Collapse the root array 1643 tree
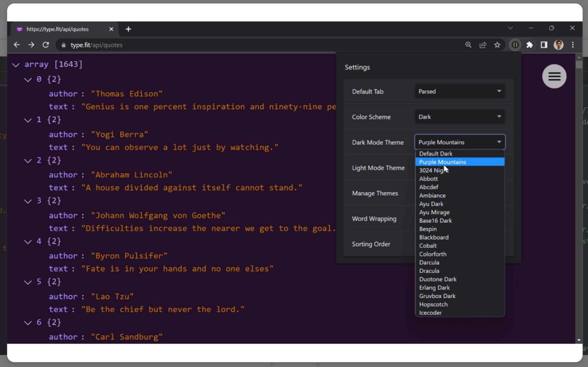The height and width of the screenshot is (367, 588). point(16,64)
